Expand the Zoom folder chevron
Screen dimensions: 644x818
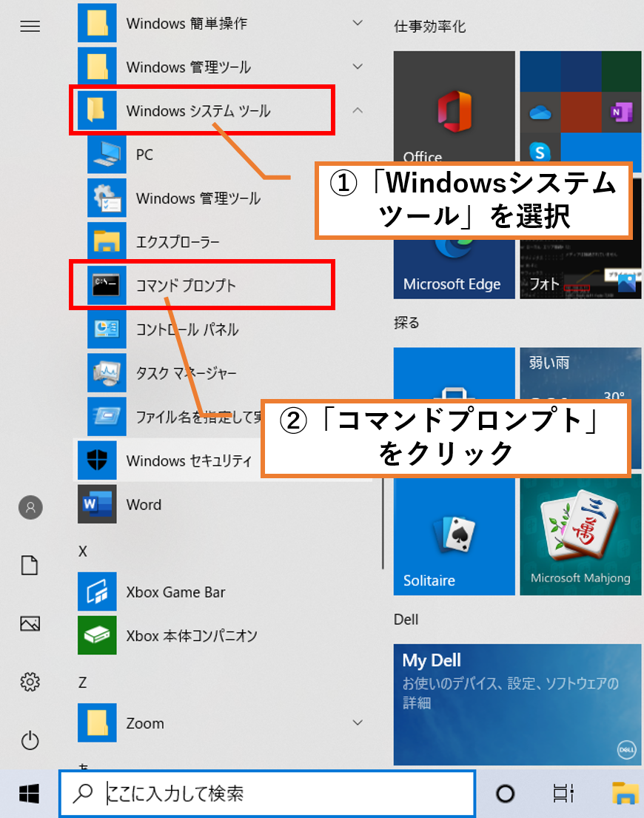point(358,723)
